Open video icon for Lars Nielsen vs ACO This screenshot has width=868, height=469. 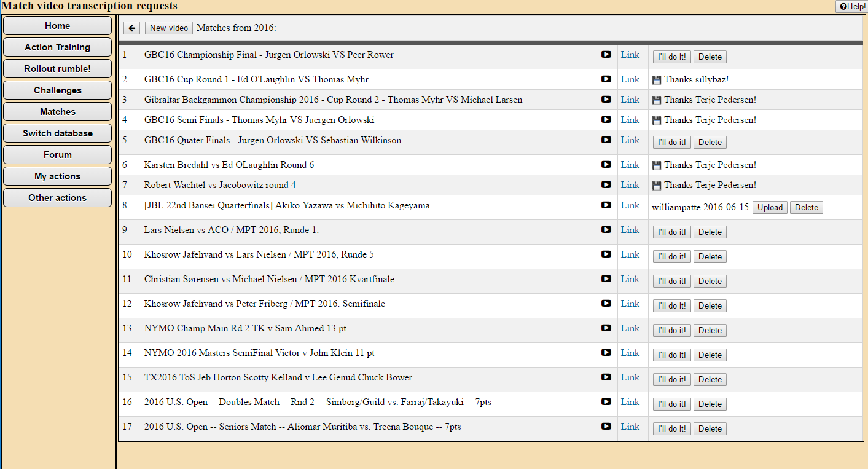606,230
